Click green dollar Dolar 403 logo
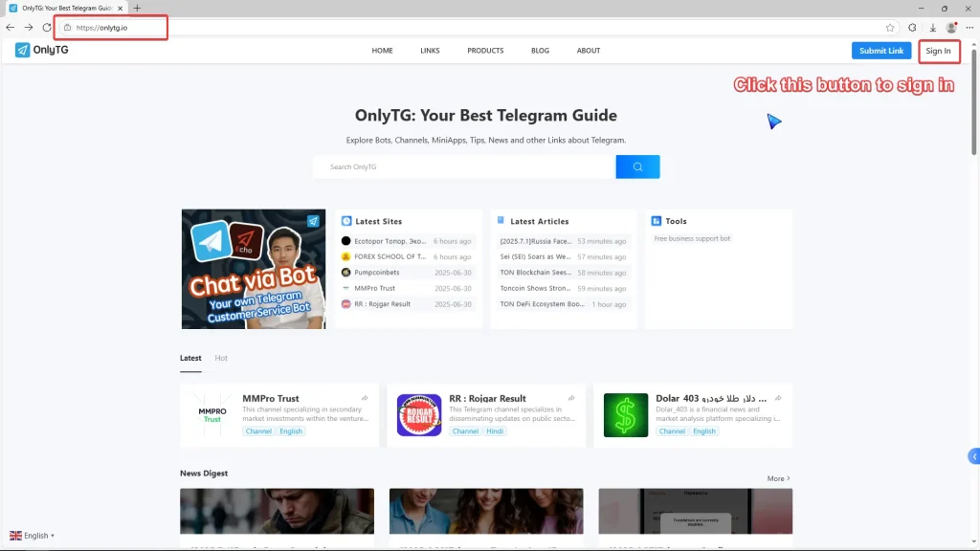 [626, 415]
